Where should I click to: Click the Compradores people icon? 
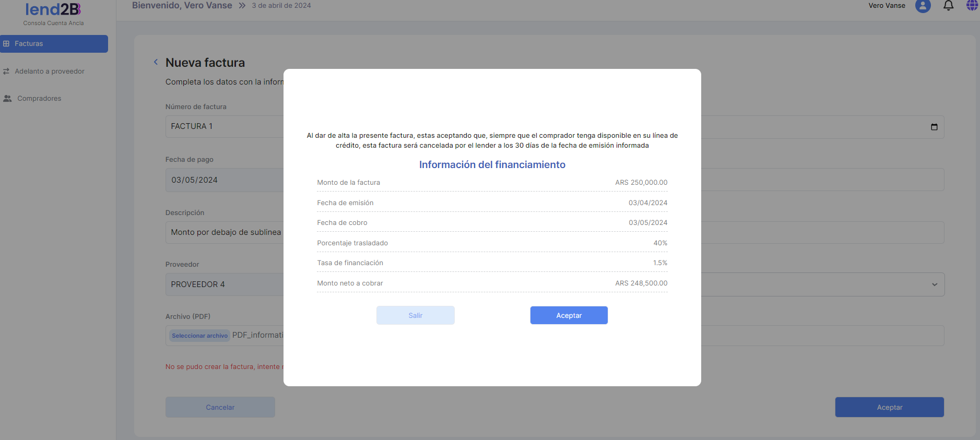[x=7, y=99]
